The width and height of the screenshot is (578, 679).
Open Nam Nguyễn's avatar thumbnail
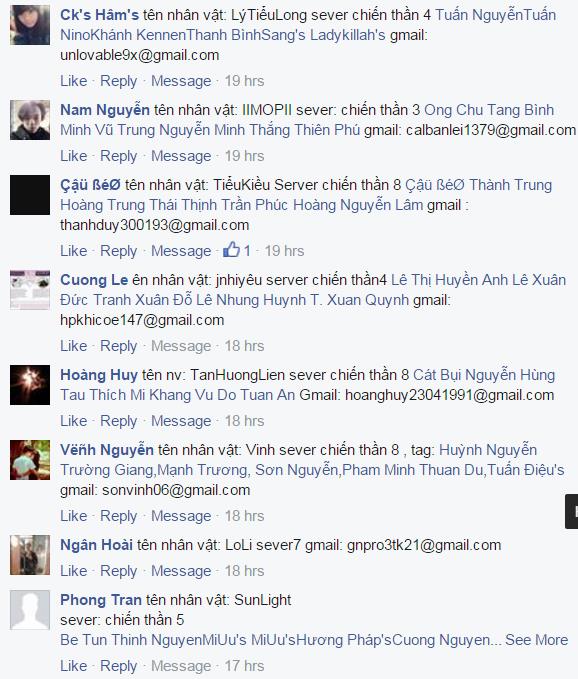click(30, 120)
